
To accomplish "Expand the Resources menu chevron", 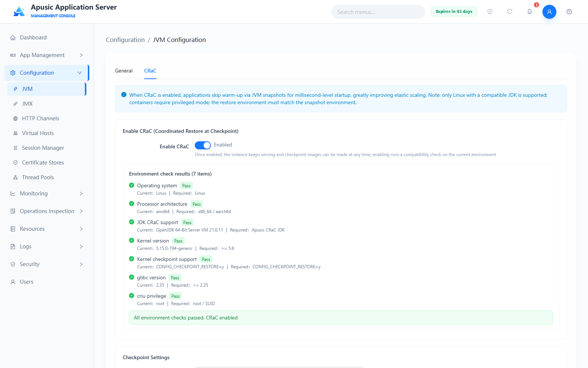I will click(81, 229).
